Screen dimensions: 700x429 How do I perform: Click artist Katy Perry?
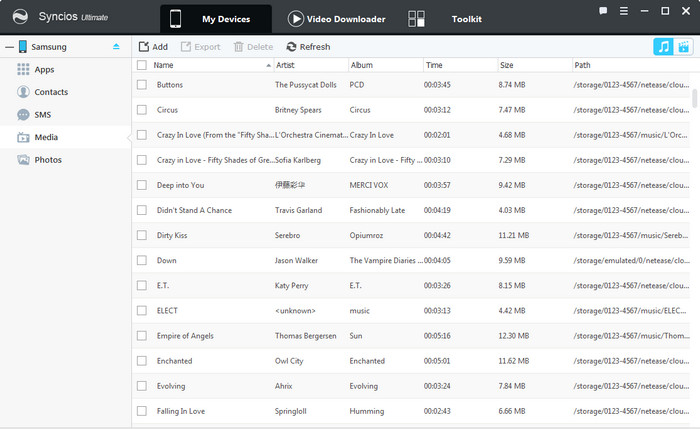pyautogui.click(x=292, y=286)
